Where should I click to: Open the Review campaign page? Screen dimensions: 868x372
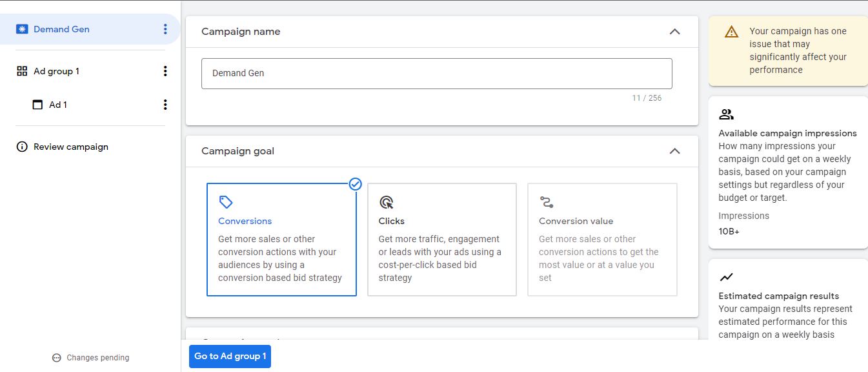(70, 147)
